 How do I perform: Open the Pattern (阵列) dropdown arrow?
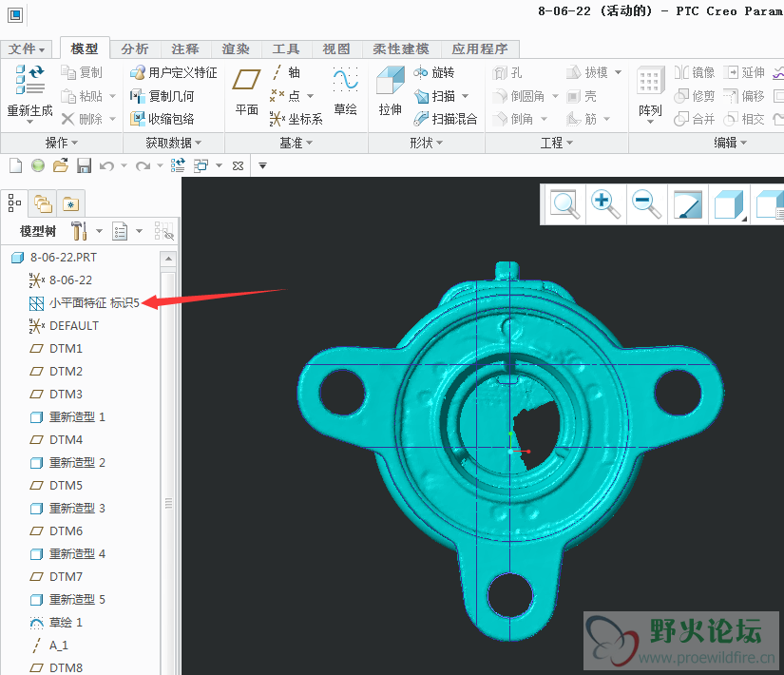[x=650, y=122]
